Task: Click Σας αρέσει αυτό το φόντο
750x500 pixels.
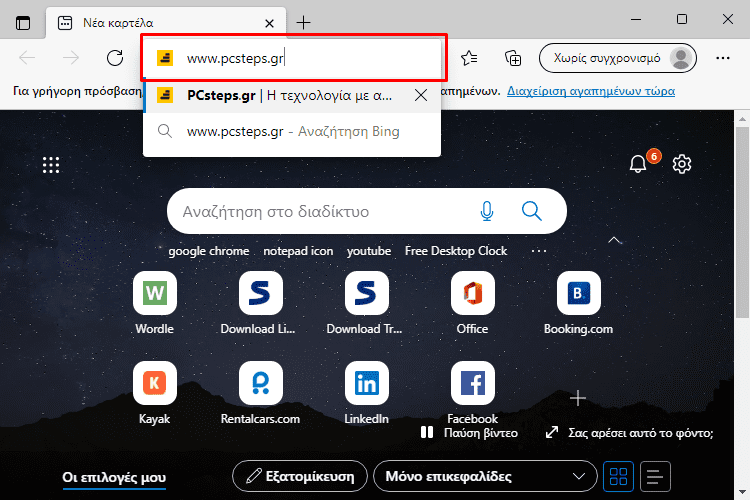Action: click(x=629, y=433)
